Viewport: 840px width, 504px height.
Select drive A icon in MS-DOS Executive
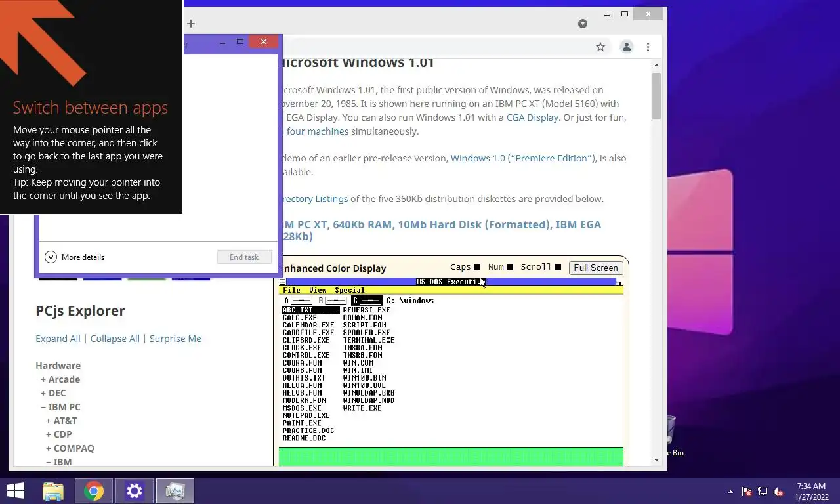click(x=298, y=301)
